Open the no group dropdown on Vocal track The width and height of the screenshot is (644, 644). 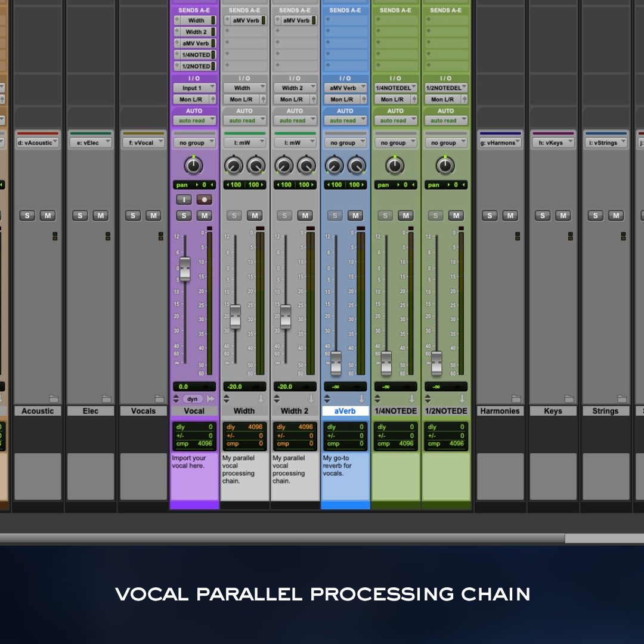194,143
